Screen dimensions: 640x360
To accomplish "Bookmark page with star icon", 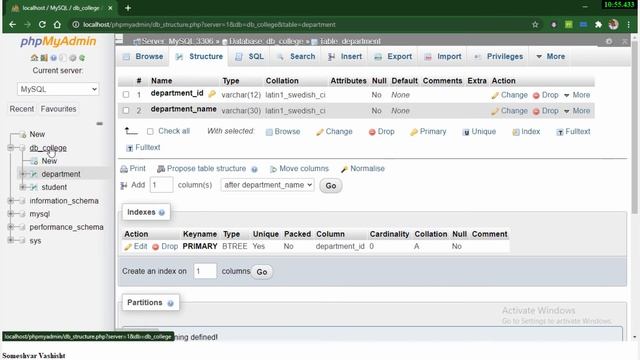I will point(535,24).
